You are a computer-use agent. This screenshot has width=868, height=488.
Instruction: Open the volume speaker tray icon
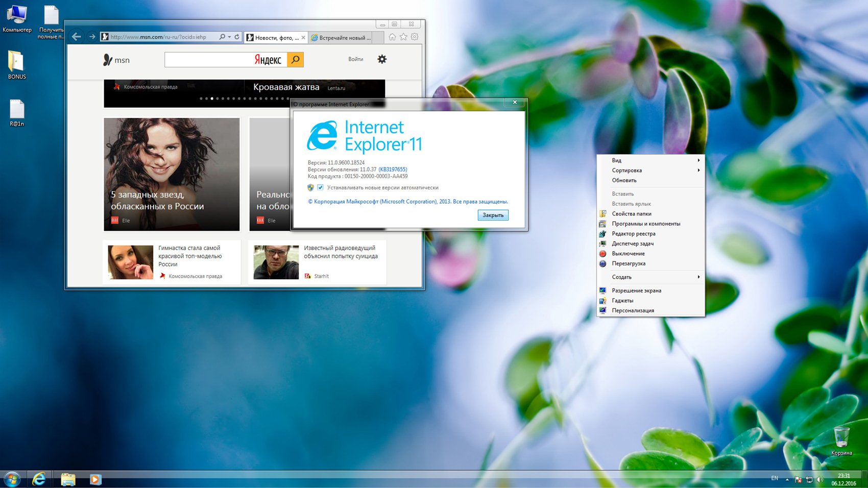(x=820, y=479)
